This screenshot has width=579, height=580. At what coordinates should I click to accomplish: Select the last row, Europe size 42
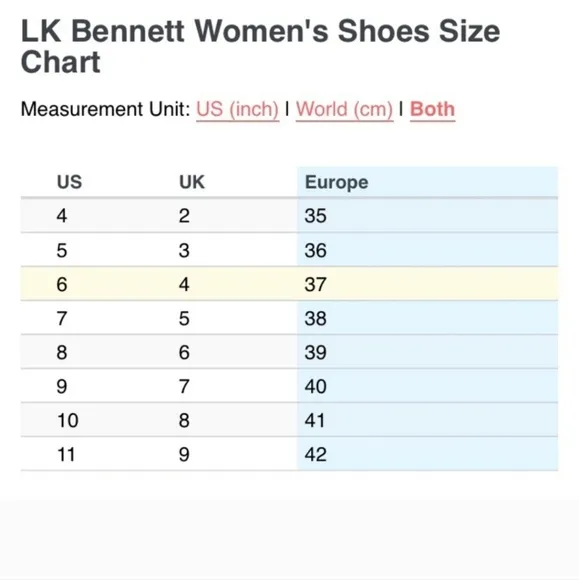coord(289,454)
